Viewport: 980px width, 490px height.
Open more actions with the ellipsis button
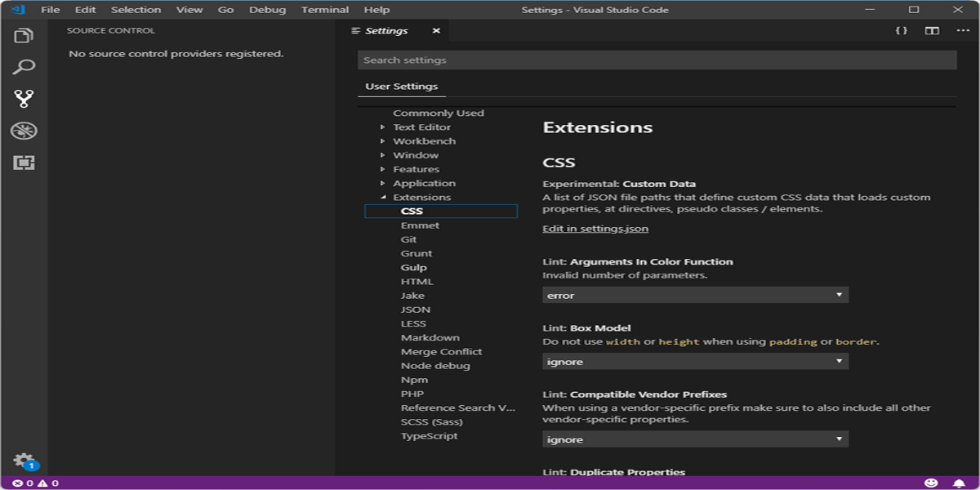[960, 30]
